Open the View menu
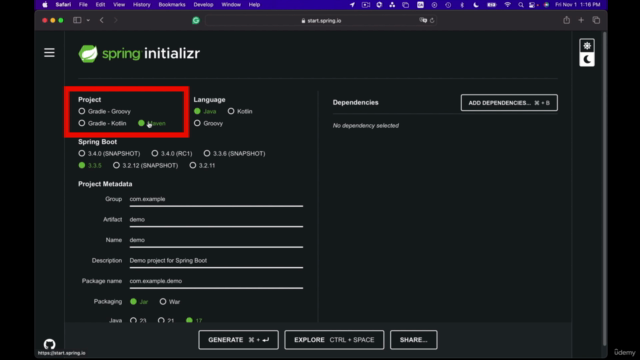 (x=119, y=5)
